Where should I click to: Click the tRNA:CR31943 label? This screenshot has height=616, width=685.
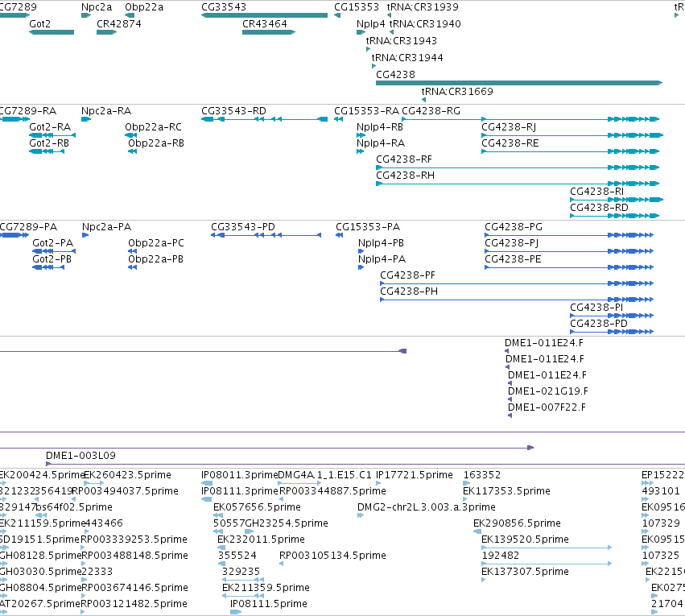402,41
